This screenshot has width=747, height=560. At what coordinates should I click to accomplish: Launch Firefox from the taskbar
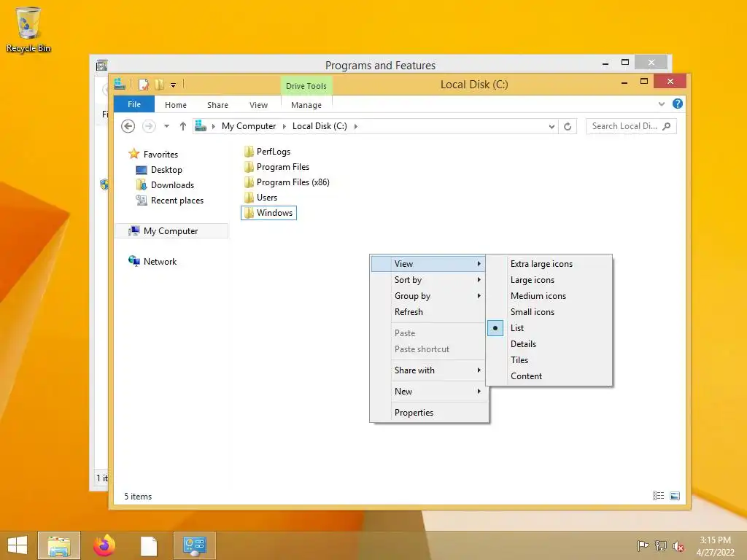(x=104, y=545)
